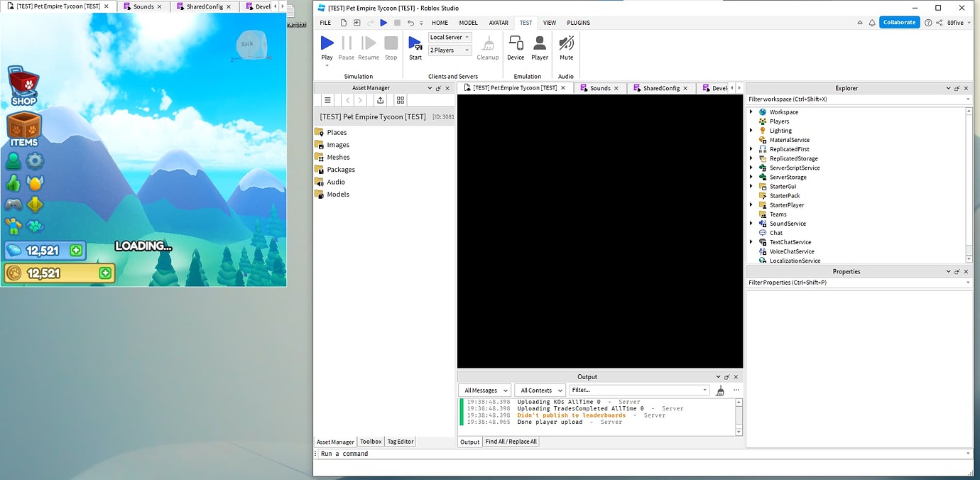
Task: Click the gear settings icon in game
Action: pyautogui.click(x=35, y=161)
